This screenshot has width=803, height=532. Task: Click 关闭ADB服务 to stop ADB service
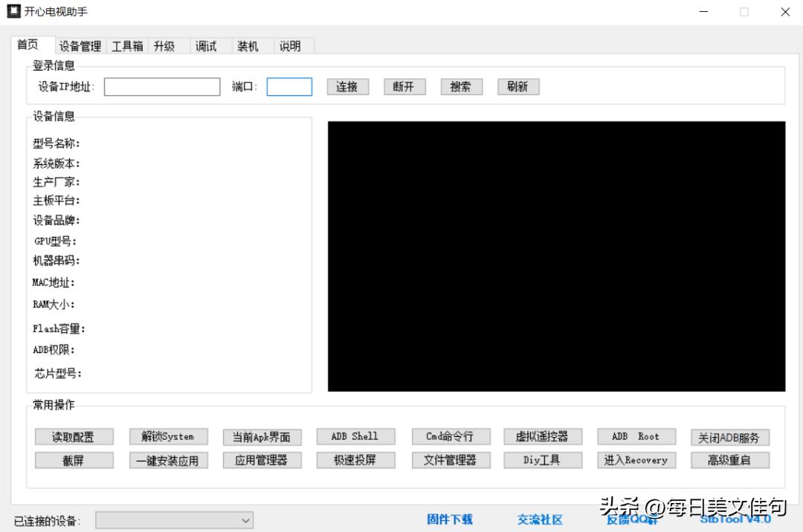click(730, 436)
